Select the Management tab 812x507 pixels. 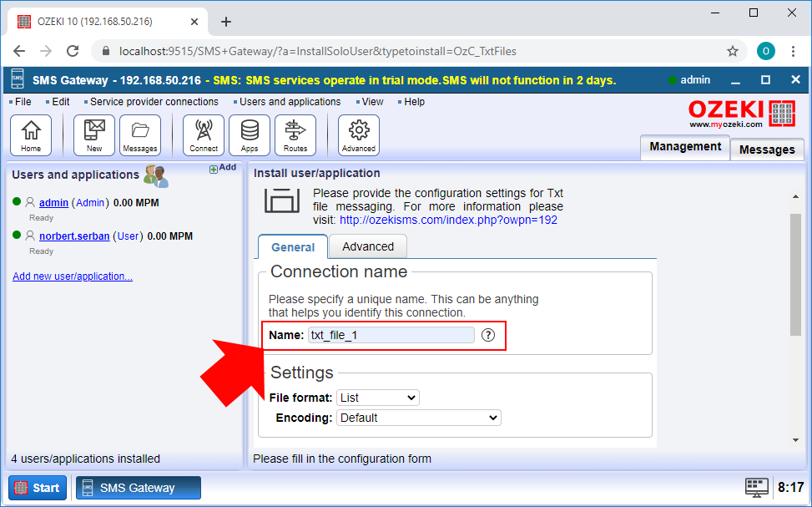pyautogui.click(x=685, y=147)
